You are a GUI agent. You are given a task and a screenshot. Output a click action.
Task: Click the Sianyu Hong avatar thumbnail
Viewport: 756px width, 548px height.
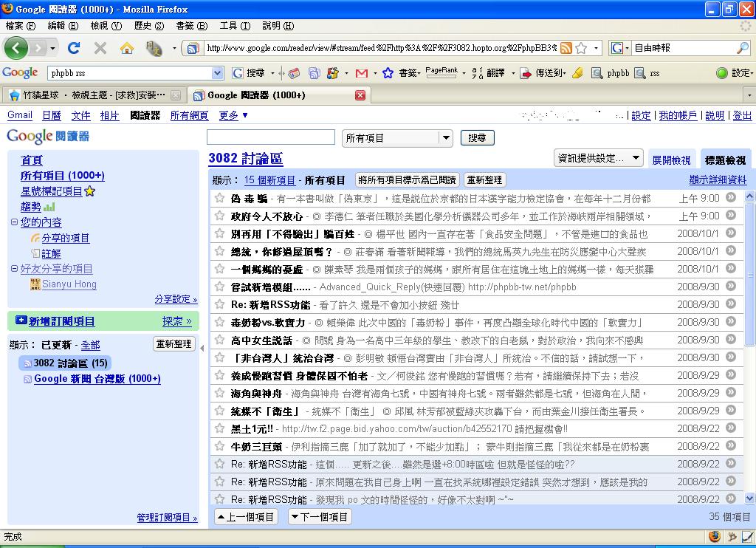click(x=35, y=284)
